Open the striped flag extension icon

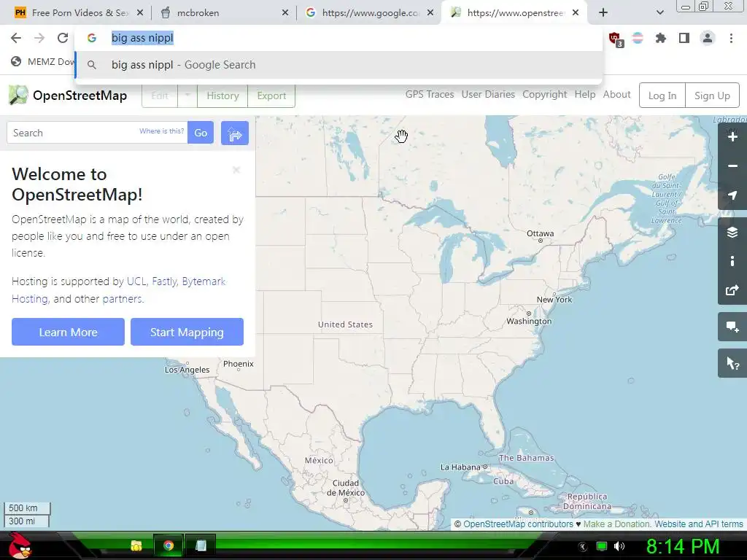638,38
